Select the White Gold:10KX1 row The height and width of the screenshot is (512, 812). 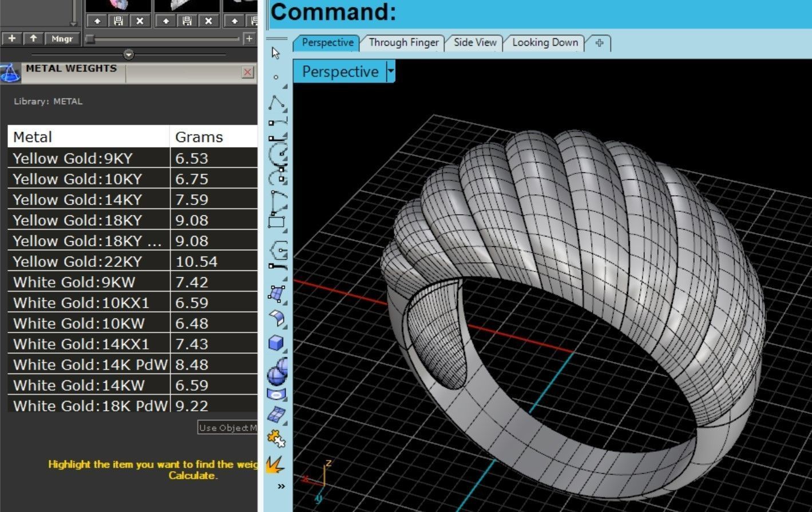133,302
